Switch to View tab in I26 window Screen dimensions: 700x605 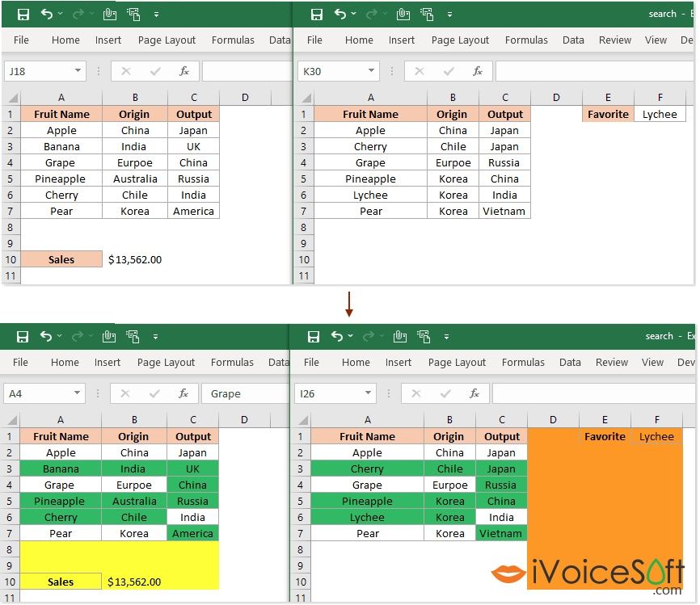[x=652, y=363]
